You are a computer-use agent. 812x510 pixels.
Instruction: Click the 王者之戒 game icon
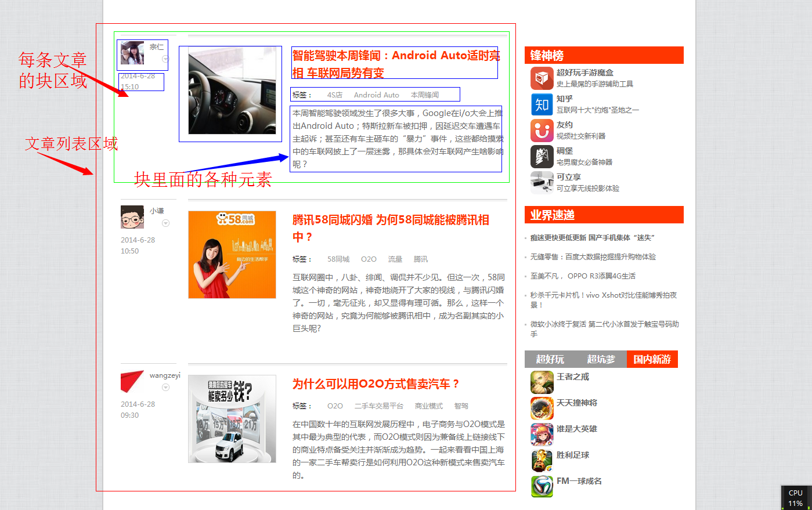click(x=542, y=382)
